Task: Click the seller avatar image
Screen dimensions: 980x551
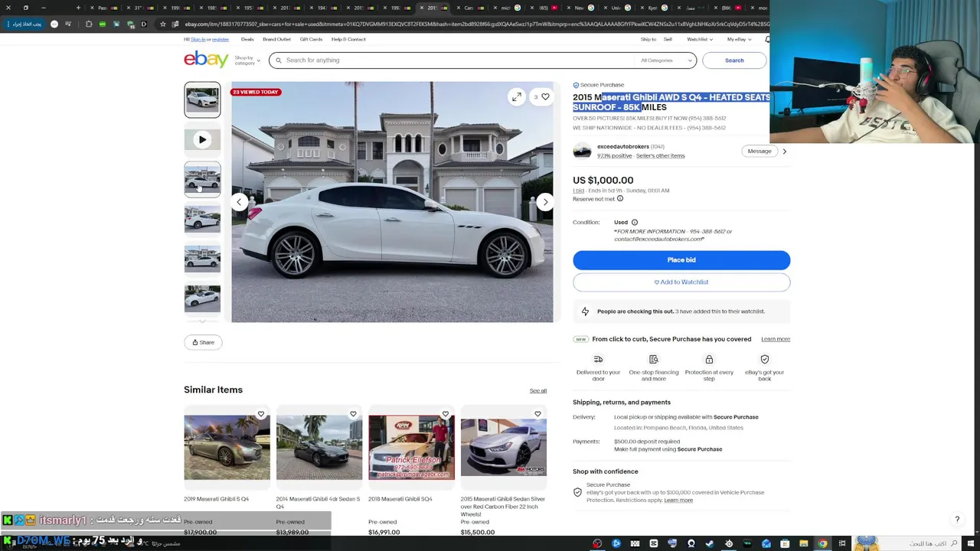Action: (x=582, y=151)
